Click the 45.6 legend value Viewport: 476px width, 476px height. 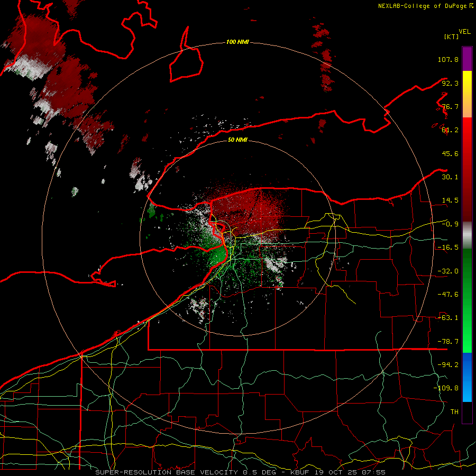450,153
